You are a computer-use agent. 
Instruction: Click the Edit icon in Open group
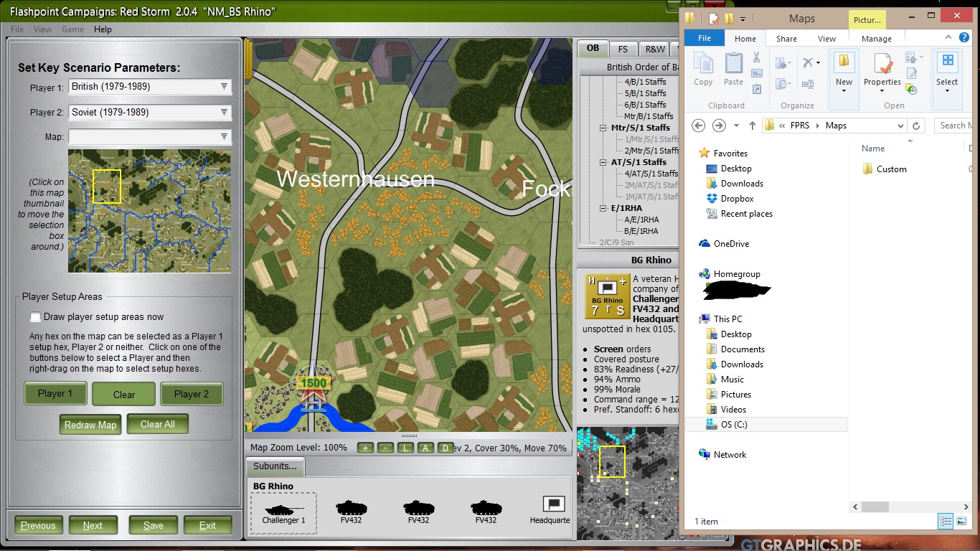click(912, 73)
